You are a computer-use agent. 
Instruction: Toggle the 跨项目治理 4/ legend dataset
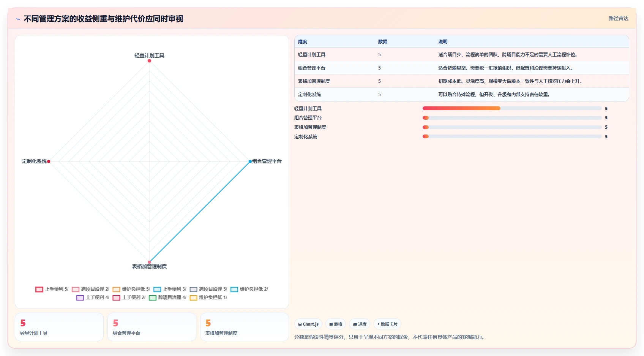pyautogui.click(x=167, y=297)
